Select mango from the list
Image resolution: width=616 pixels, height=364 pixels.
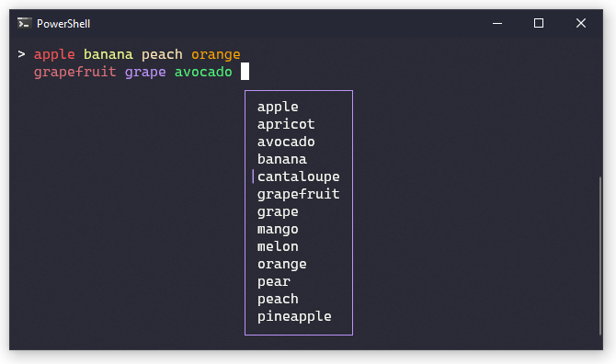(x=278, y=229)
